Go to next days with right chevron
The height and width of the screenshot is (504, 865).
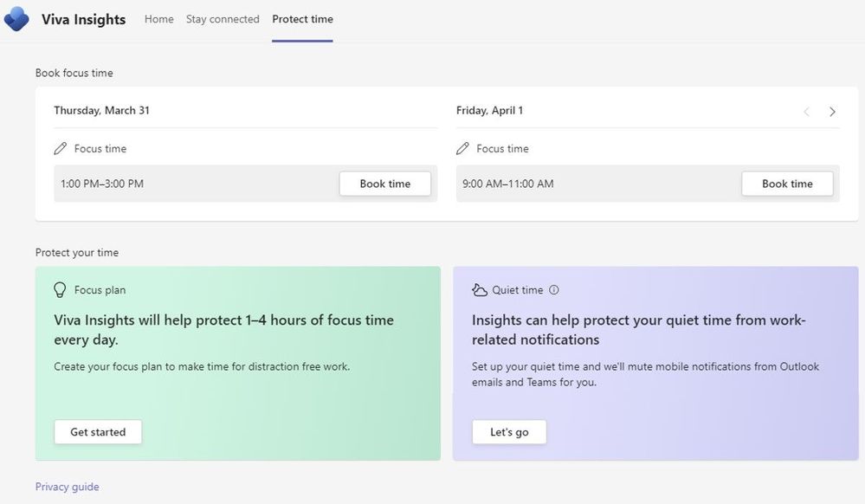pyautogui.click(x=832, y=112)
